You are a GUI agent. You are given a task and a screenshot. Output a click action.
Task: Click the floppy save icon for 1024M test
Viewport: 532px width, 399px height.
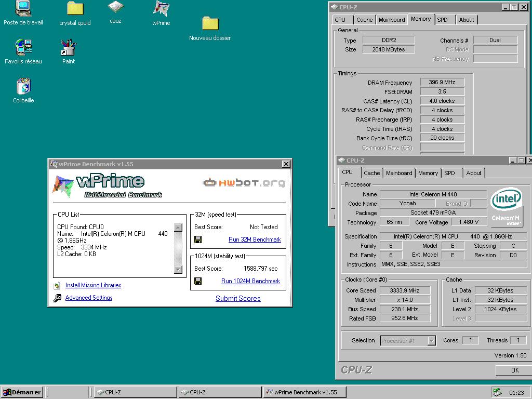pyautogui.click(x=198, y=281)
